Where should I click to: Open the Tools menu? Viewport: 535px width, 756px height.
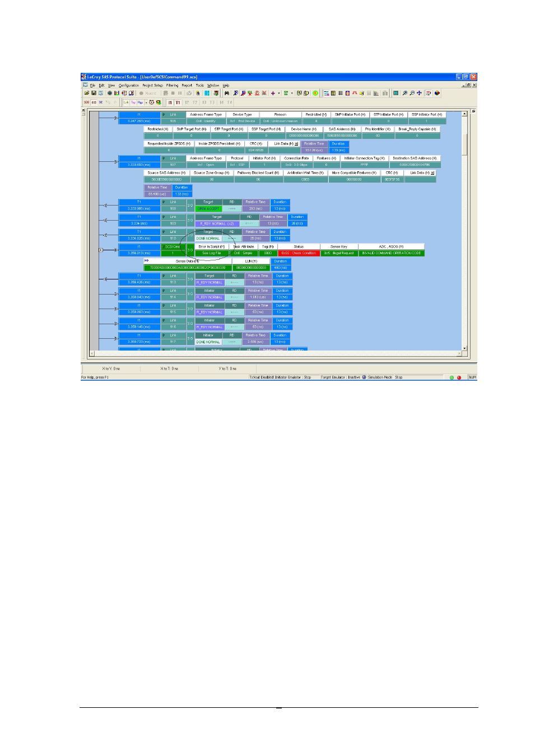200,85
